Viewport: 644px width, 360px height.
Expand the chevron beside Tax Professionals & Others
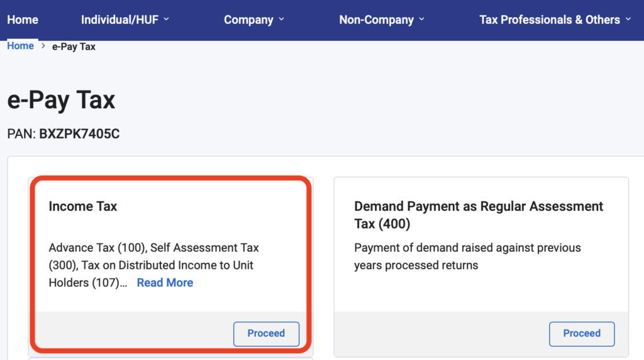(x=628, y=20)
